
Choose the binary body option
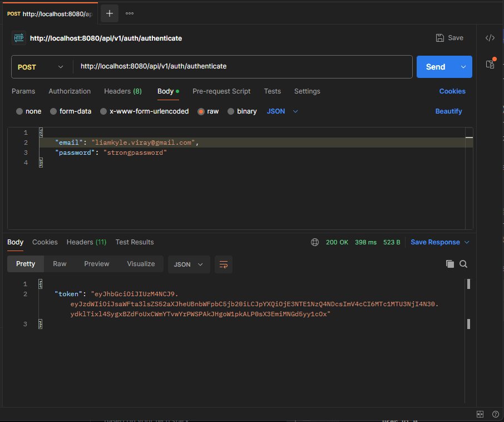[x=242, y=111]
